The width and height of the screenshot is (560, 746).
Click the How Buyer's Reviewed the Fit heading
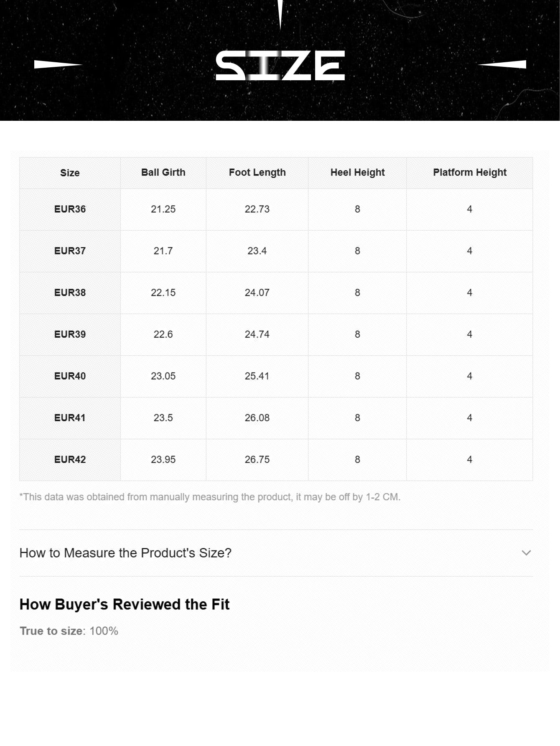[125, 604]
